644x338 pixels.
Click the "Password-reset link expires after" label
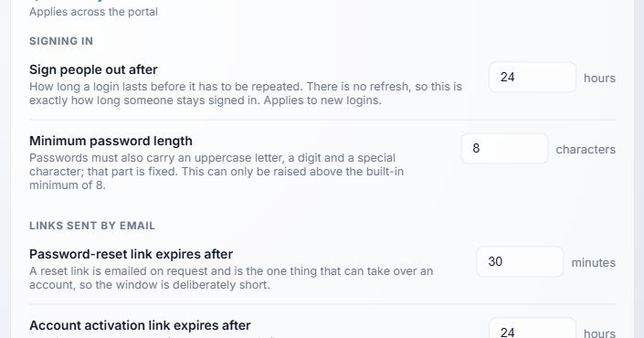[131, 254]
